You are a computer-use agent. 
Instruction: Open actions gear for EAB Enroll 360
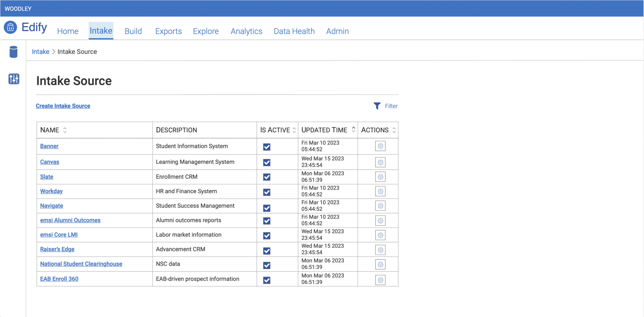tap(380, 280)
